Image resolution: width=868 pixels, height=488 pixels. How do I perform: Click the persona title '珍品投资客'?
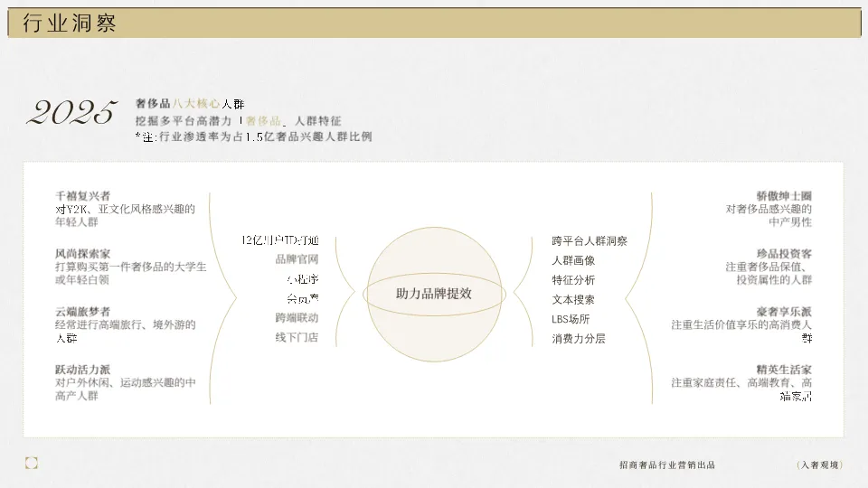tap(784, 254)
